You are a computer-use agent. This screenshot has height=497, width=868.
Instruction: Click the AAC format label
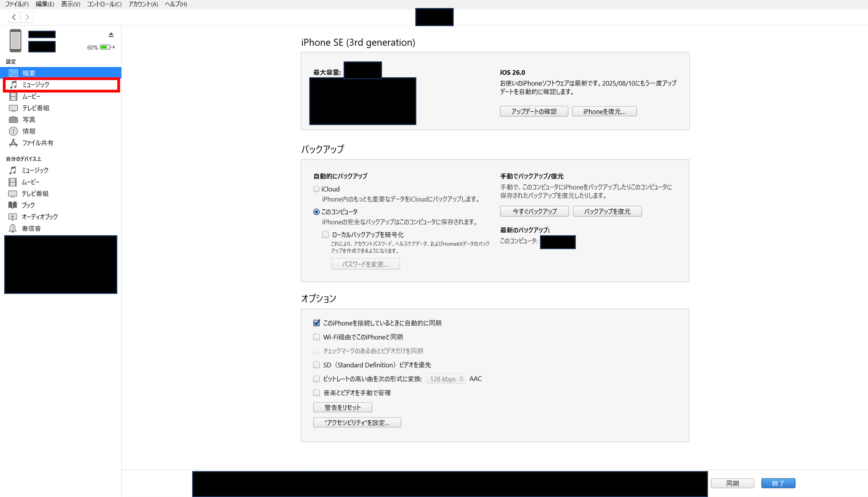(476, 379)
